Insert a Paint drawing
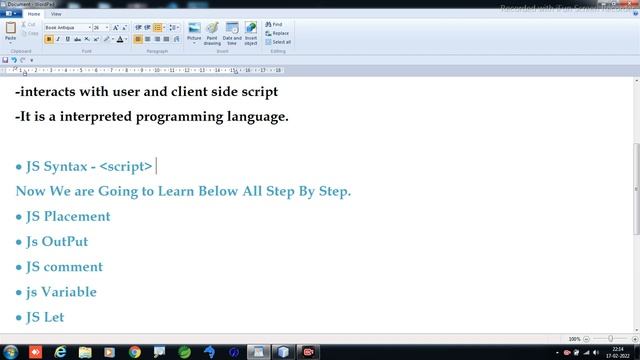 pyautogui.click(x=212, y=33)
